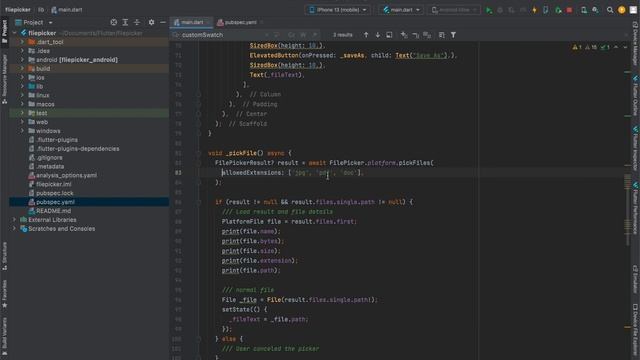The image size is (640, 360).
Task: Run the app with the green play icon
Action: pos(489,10)
